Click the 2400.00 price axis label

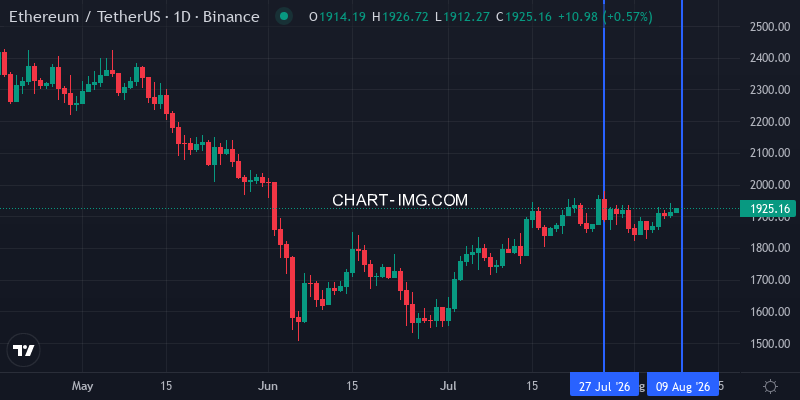(770, 59)
